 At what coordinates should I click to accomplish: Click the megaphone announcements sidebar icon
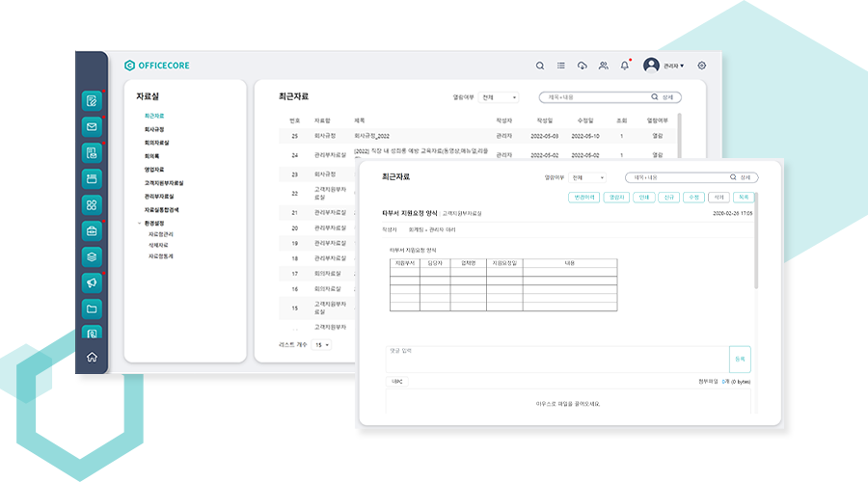coord(92,282)
